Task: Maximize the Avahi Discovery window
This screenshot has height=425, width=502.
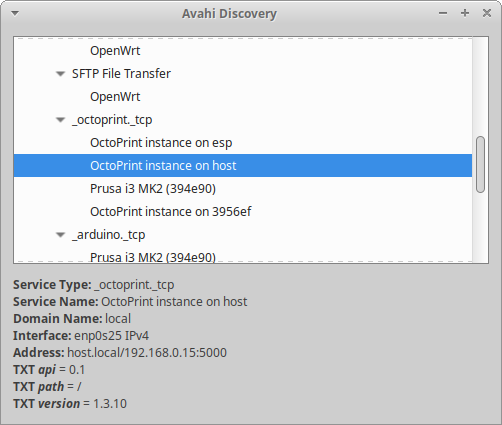Action: [465, 13]
